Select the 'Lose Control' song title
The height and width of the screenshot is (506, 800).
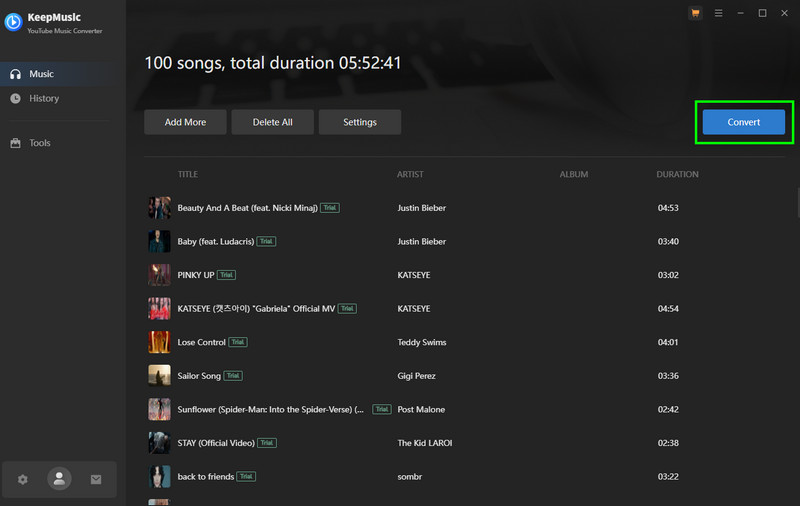(202, 342)
